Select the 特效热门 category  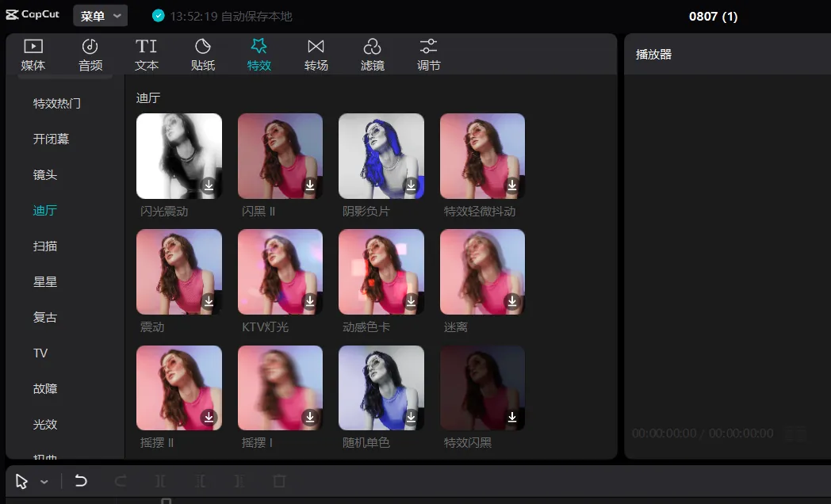56,103
